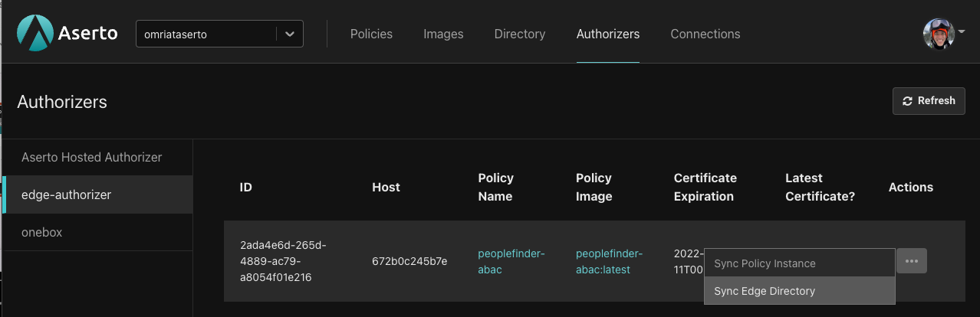This screenshot has width=980, height=317.
Task: Open the peoplefinder-abac policy name link
Action: 511,261
